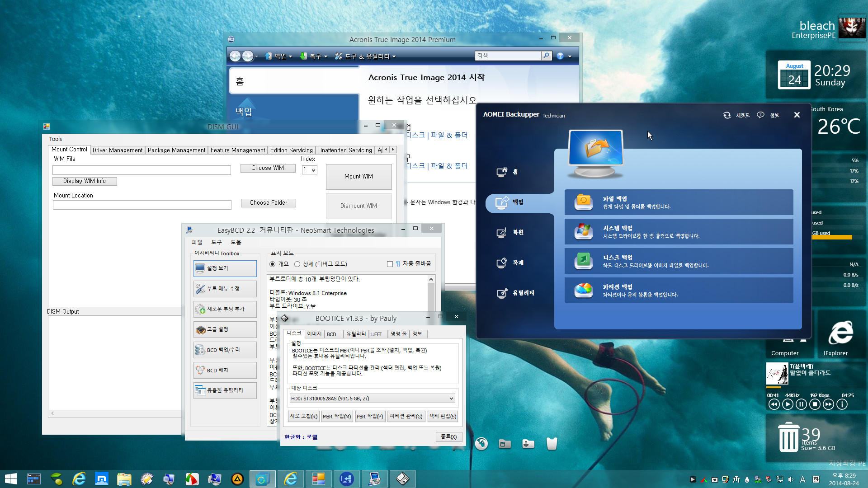The width and height of the screenshot is (868, 488).
Task: Open the DISM GUI Tools menu
Action: point(56,139)
